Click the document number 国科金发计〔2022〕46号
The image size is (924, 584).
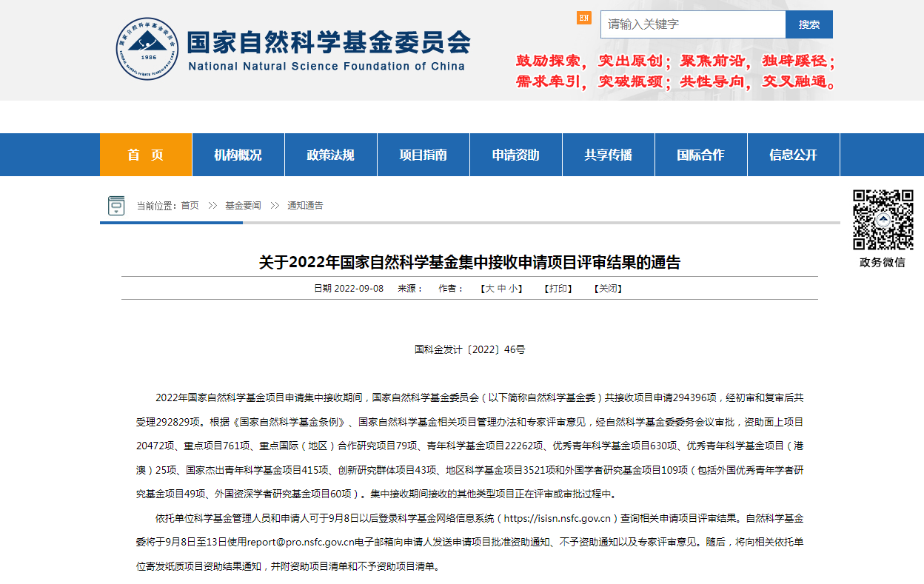pyautogui.click(x=469, y=349)
